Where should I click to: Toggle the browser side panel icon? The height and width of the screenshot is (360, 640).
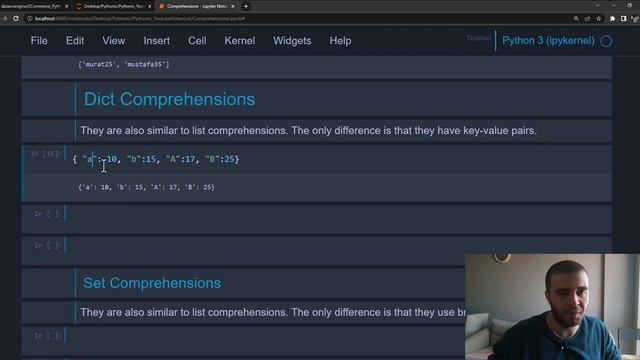(x=623, y=18)
